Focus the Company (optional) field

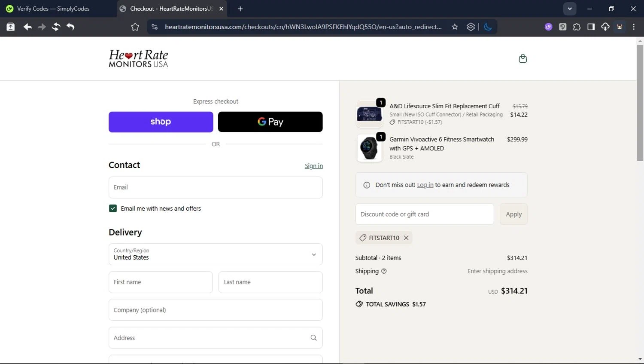(x=216, y=310)
